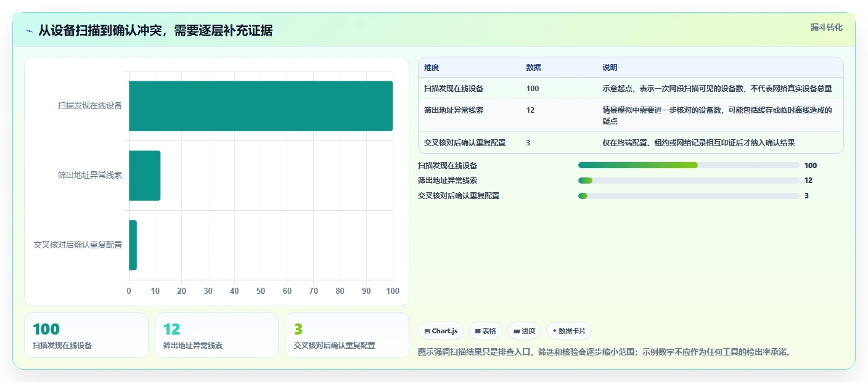
Task: Click the title 从设备扫描到确认冲突
Action: [x=155, y=31]
